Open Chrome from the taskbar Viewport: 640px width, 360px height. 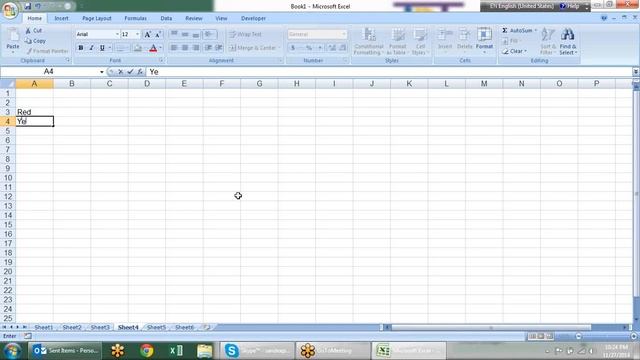tap(147, 351)
